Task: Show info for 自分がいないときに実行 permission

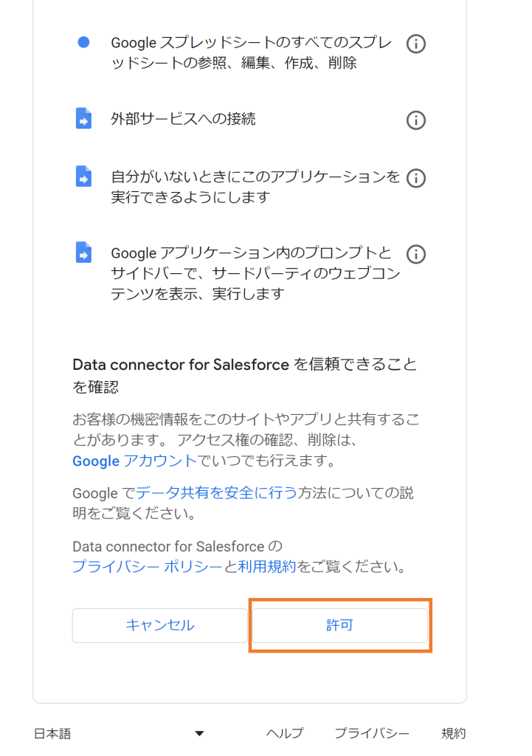Action: coord(416,179)
